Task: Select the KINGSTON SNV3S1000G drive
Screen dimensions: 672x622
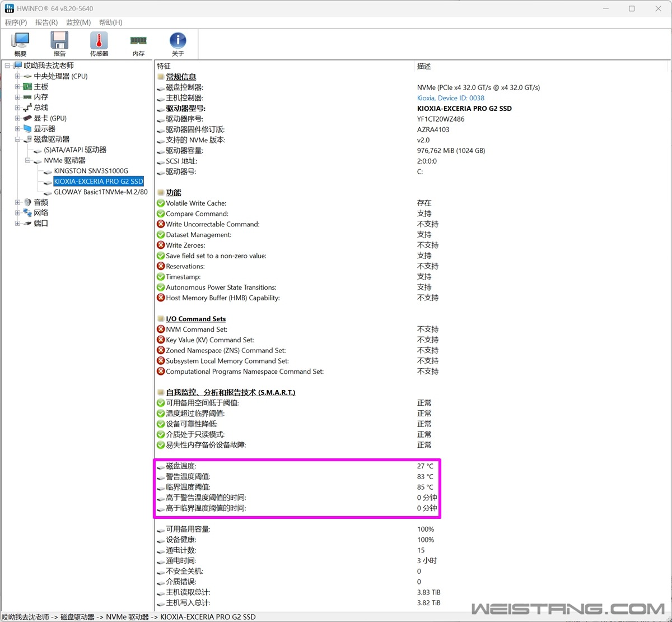Action: coord(91,171)
